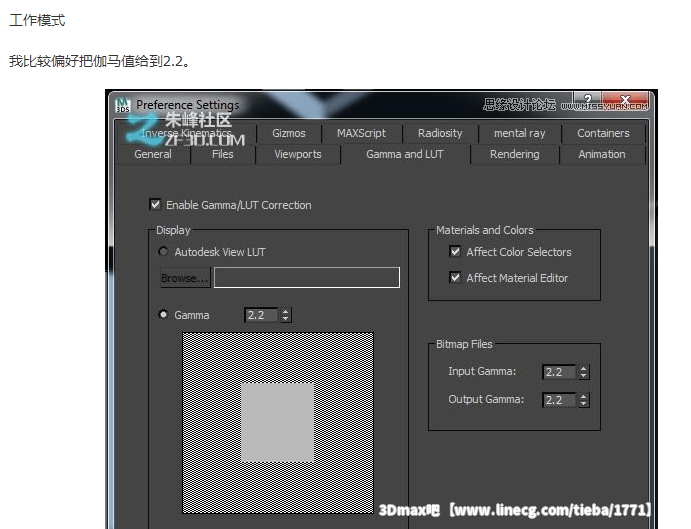The height and width of the screenshot is (529, 691).
Task: Switch to the Radiosity tab
Action: 440,133
